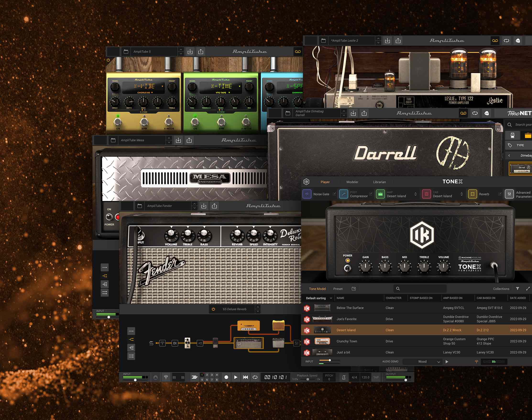532x420 pixels.
Task: Open Default sorting dropdown
Action: [319, 298]
